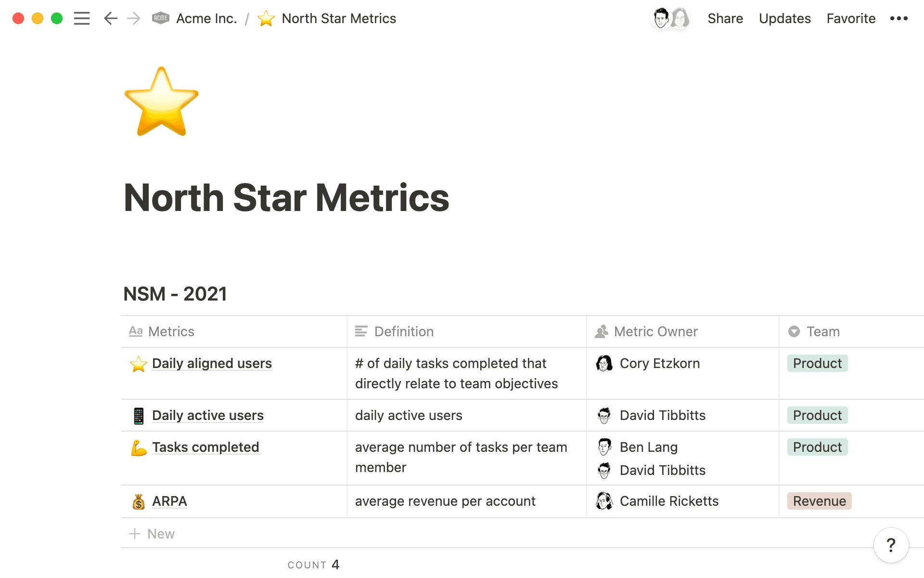Open the page options ellipsis menu
The image size is (924, 578).
898,18
